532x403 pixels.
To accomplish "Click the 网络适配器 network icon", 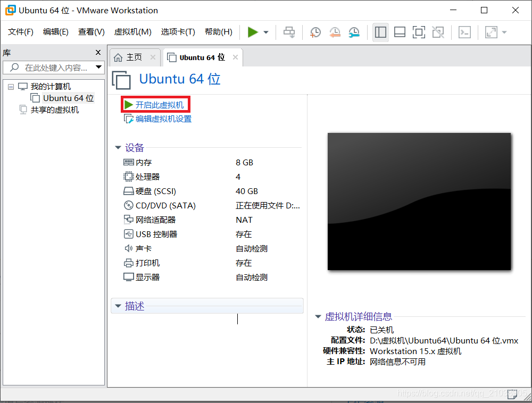I will point(129,220).
